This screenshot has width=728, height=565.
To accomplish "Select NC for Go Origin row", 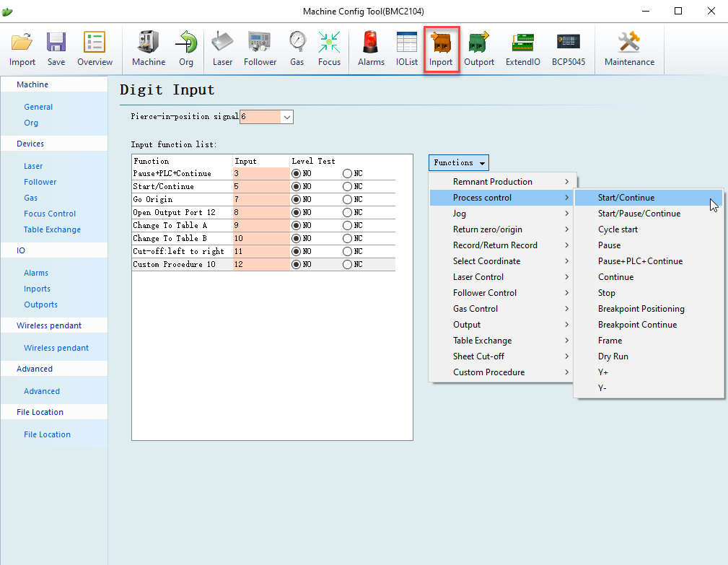I will pos(347,200).
